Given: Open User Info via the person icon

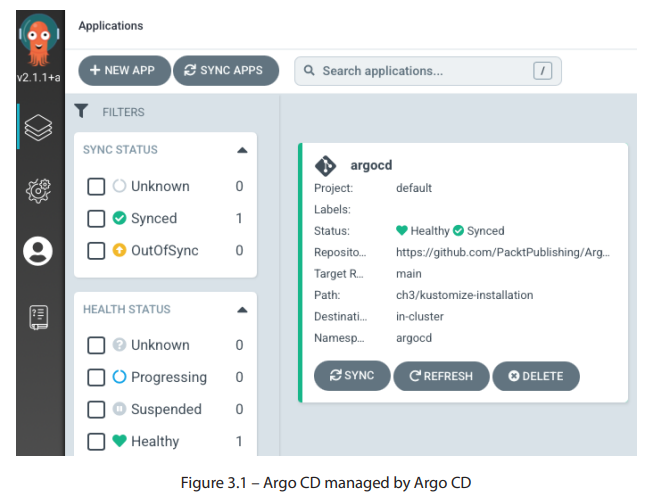Looking at the screenshot, I should point(38,251).
